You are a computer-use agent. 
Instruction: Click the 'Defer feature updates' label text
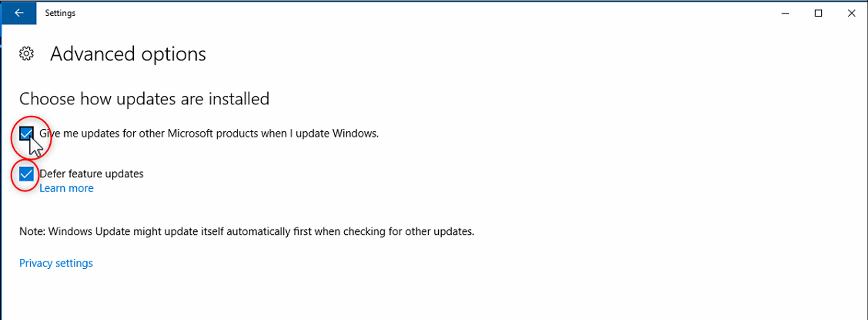pos(92,174)
